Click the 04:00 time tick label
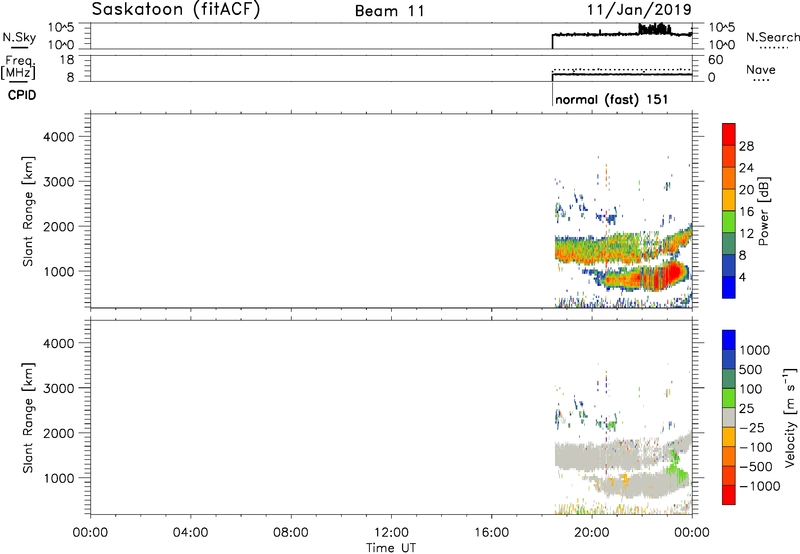The width and height of the screenshot is (800, 554). point(190,533)
